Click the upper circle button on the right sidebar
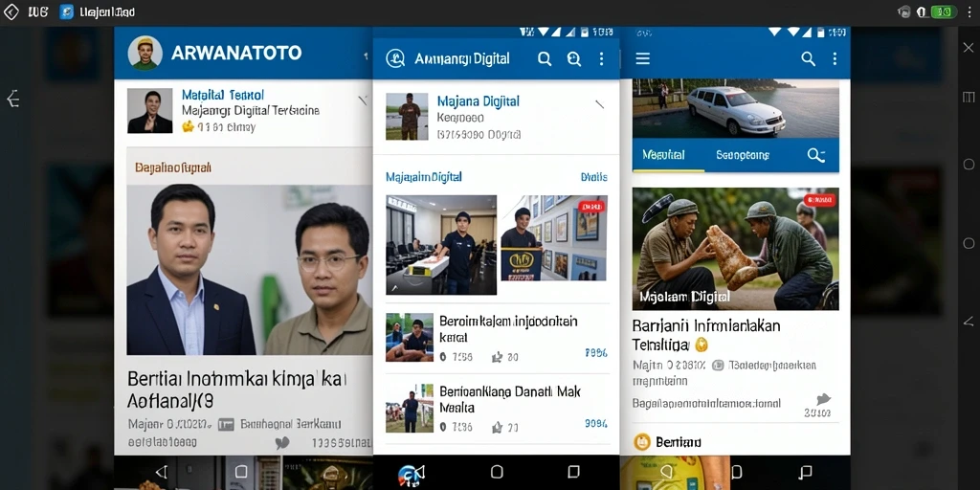Viewport: 980px width, 490px height. [x=969, y=165]
